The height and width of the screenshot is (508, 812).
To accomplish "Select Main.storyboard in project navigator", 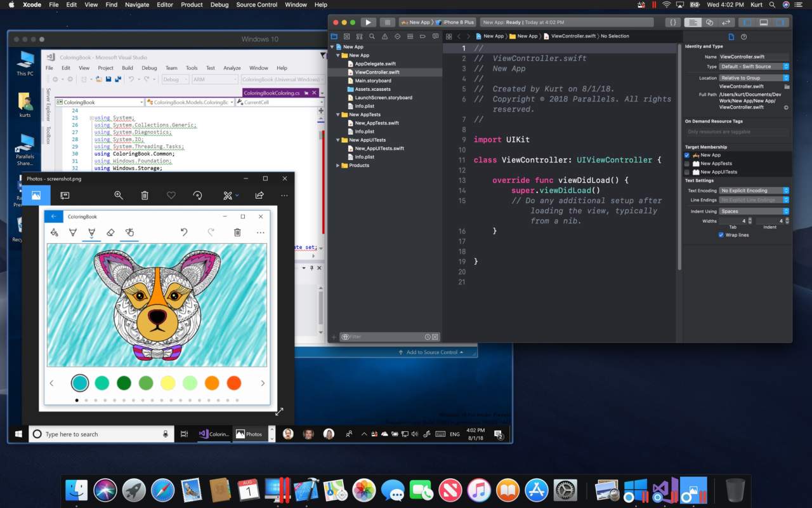I will click(373, 81).
